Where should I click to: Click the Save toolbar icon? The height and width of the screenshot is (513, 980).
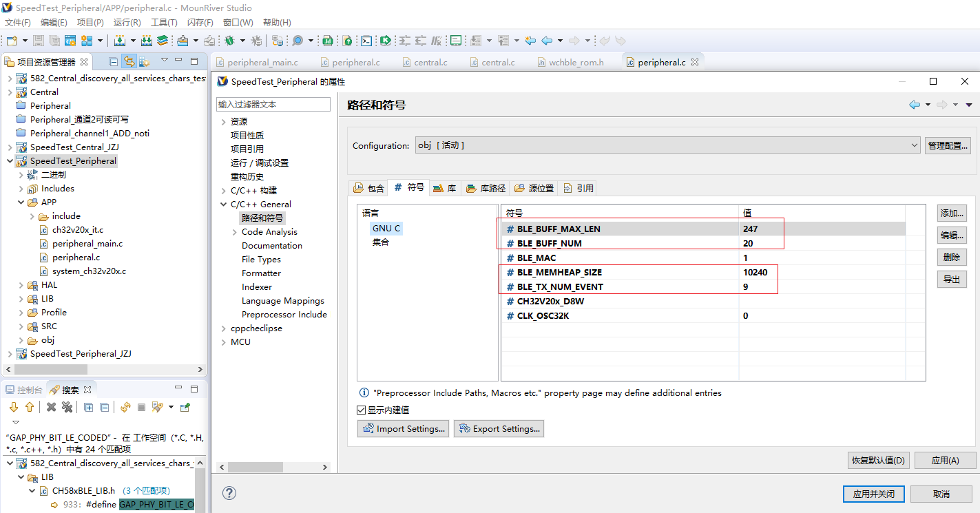tap(39, 41)
